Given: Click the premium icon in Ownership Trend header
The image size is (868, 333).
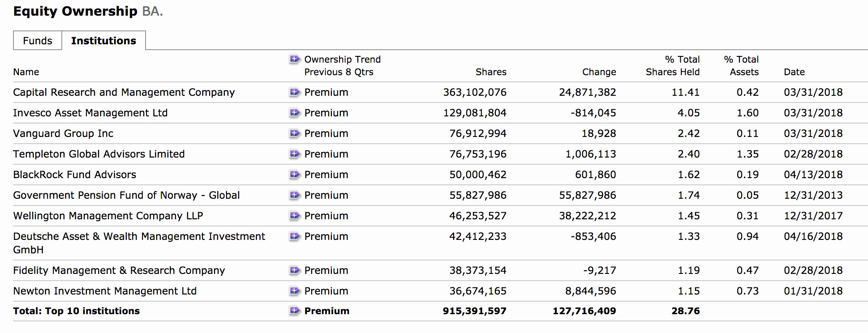Looking at the screenshot, I should click(x=294, y=59).
